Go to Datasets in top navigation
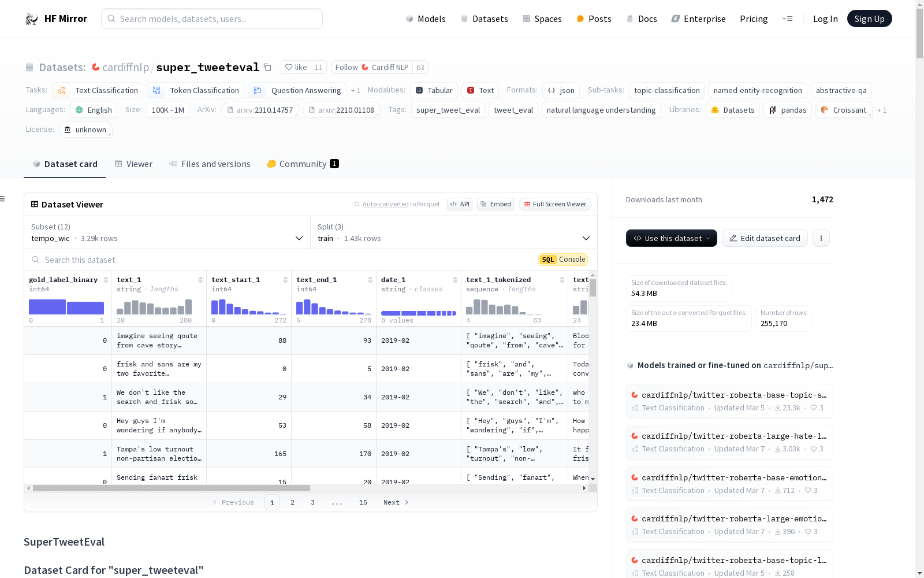The height and width of the screenshot is (578, 924). click(484, 18)
